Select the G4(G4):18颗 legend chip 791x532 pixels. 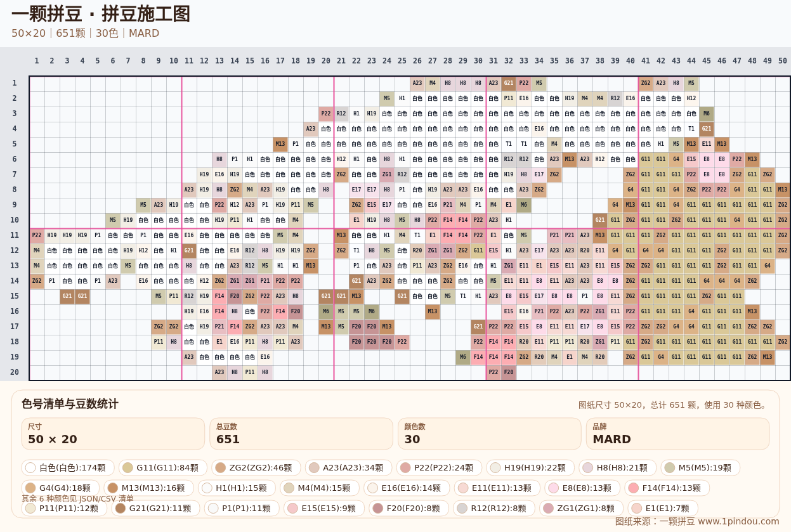[x=60, y=488]
